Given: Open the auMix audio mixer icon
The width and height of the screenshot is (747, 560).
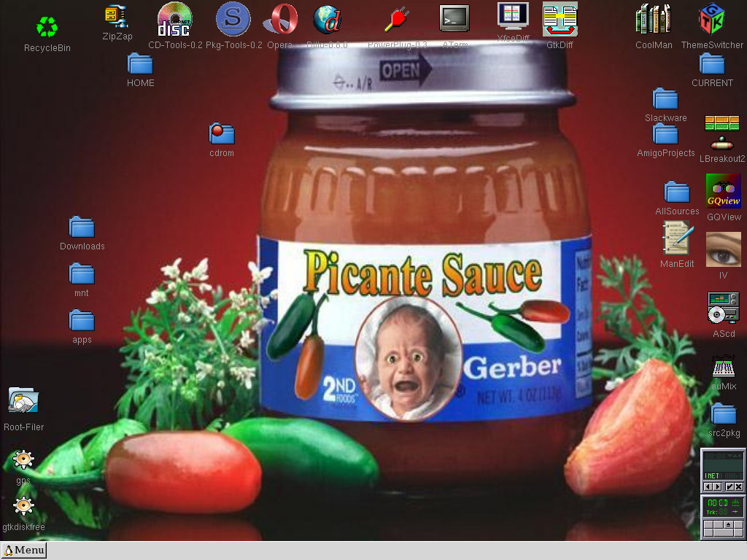Looking at the screenshot, I should [724, 366].
